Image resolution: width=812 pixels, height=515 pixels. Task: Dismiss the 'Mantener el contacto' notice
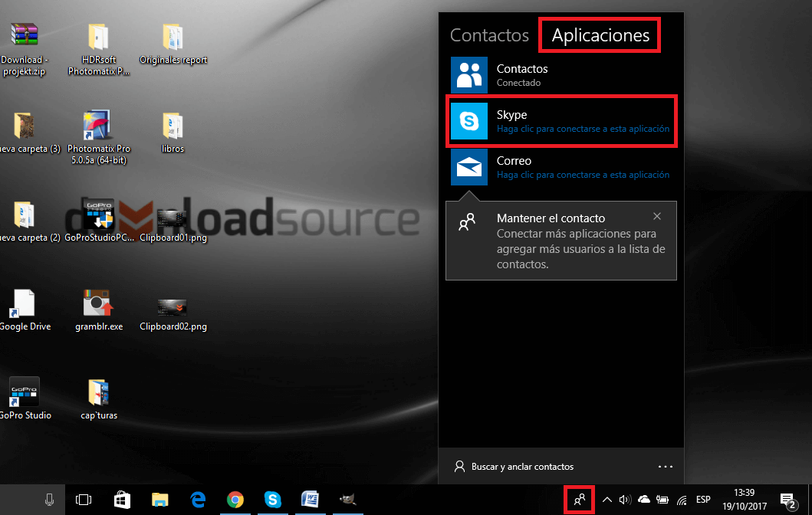656,216
